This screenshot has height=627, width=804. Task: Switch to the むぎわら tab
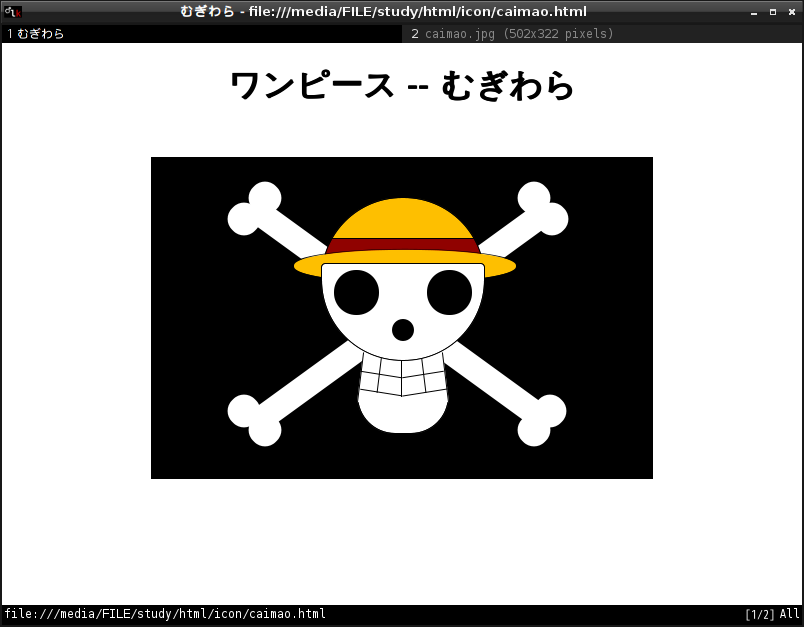(x=202, y=34)
